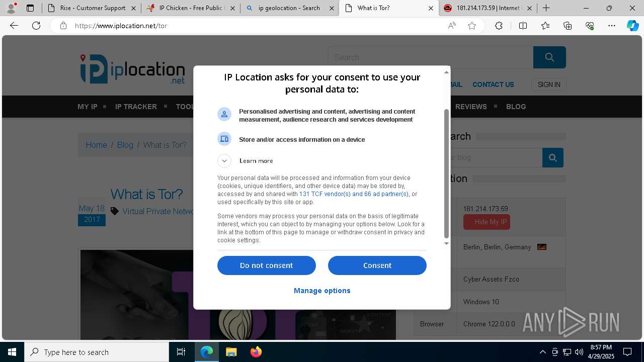Go back using the browser back arrow
The image size is (644, 362).
click(x=14, y=26)
